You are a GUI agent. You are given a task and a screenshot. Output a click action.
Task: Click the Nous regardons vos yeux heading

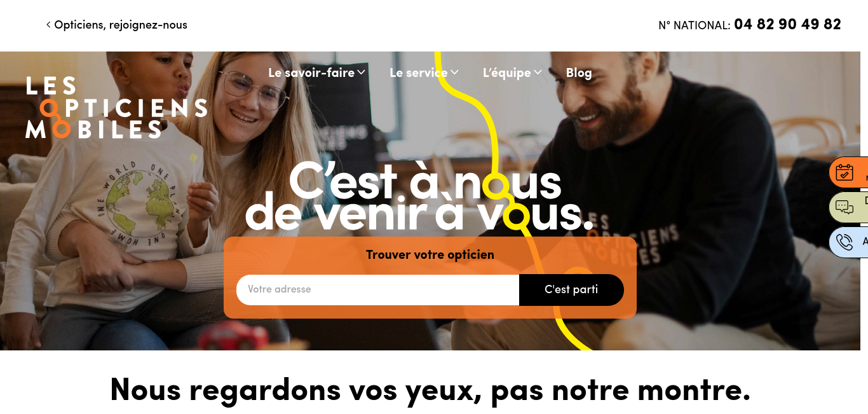click(430, 390)
